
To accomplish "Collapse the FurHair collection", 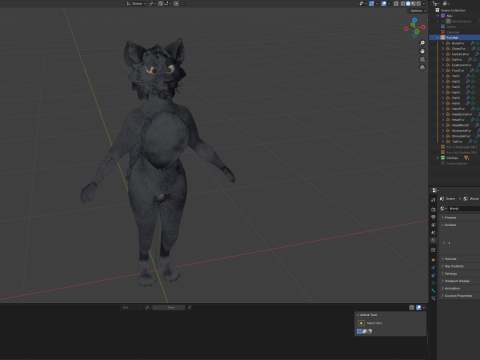I will pyautogui.click(x=438, y=38).
